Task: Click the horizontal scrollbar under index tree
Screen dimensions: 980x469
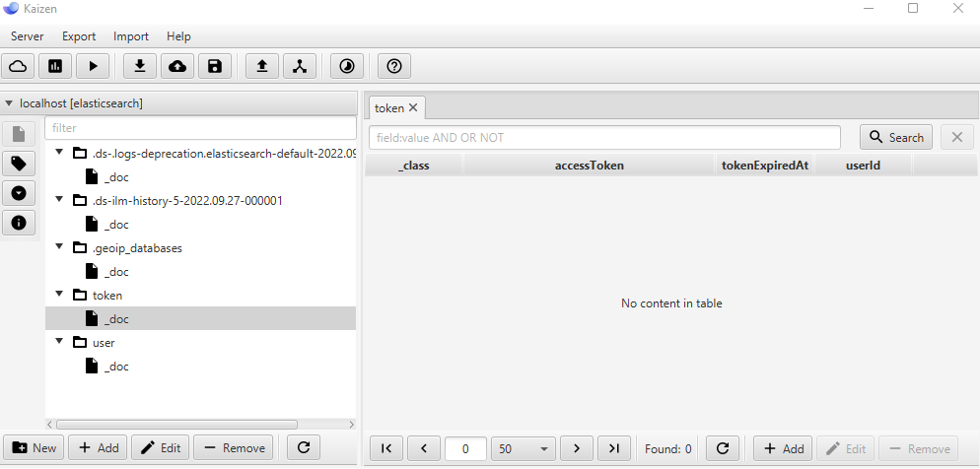Action: (x=176, y=425)
